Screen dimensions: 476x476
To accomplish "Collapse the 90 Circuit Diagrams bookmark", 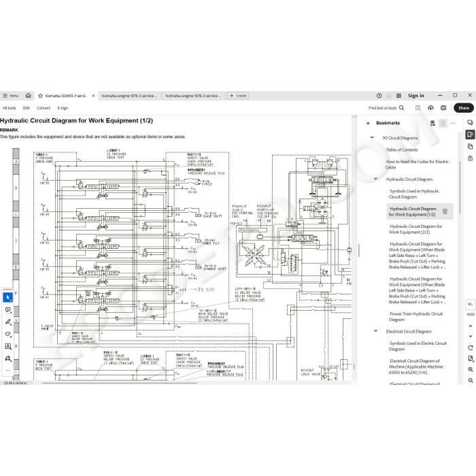I will pyautogui.click(x=372, y=137).
